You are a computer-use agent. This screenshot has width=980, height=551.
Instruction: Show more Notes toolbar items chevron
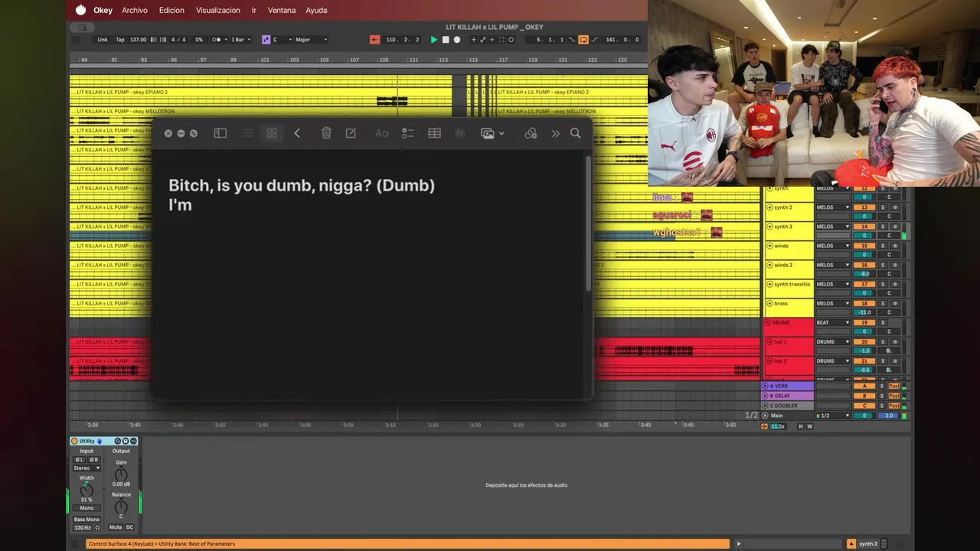click(555, 133)
